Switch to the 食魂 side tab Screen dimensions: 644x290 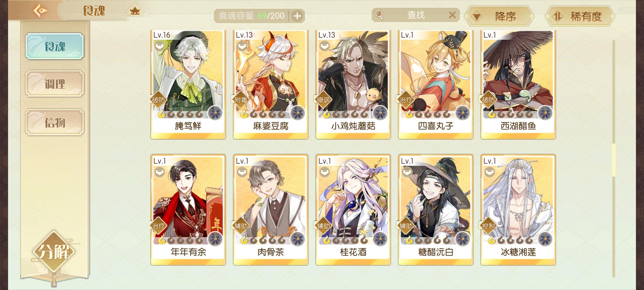click(55, 46)
